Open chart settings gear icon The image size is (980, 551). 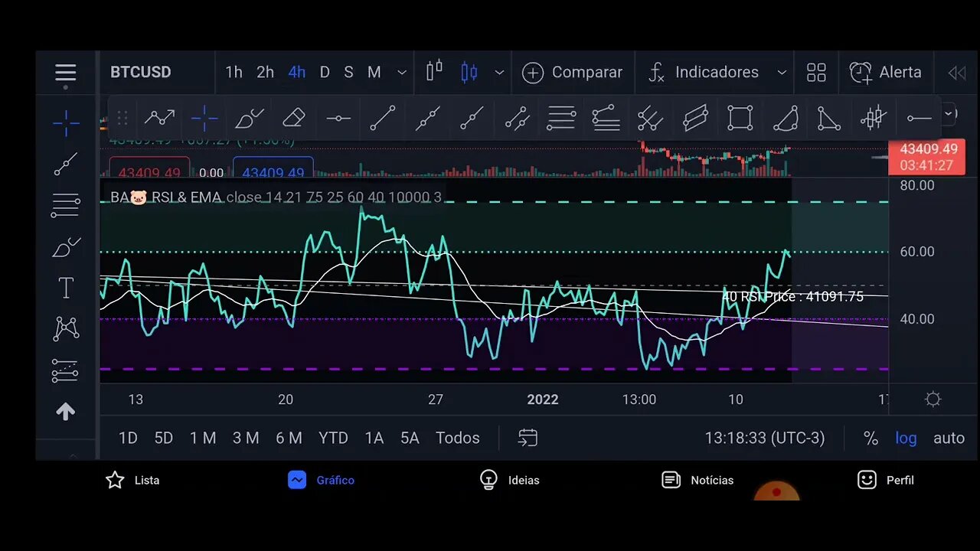pyautogui.click(x=933, y=399)
